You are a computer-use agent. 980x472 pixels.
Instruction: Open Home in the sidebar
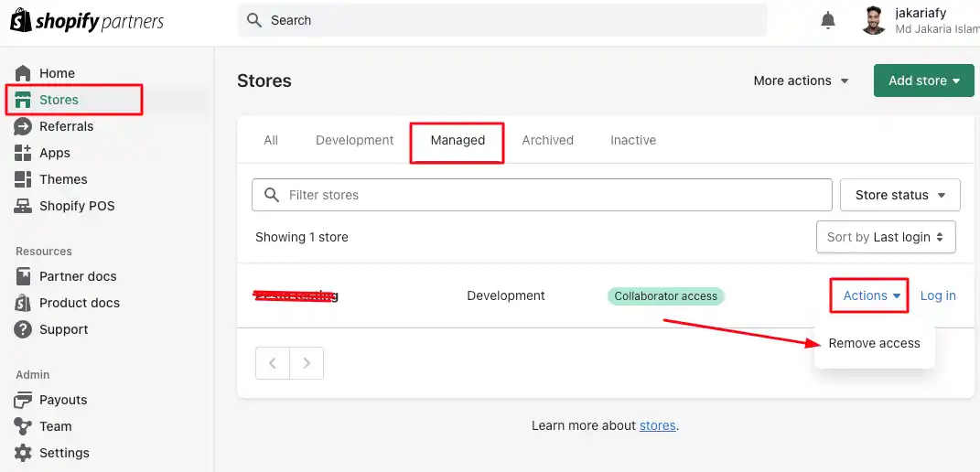57,73
